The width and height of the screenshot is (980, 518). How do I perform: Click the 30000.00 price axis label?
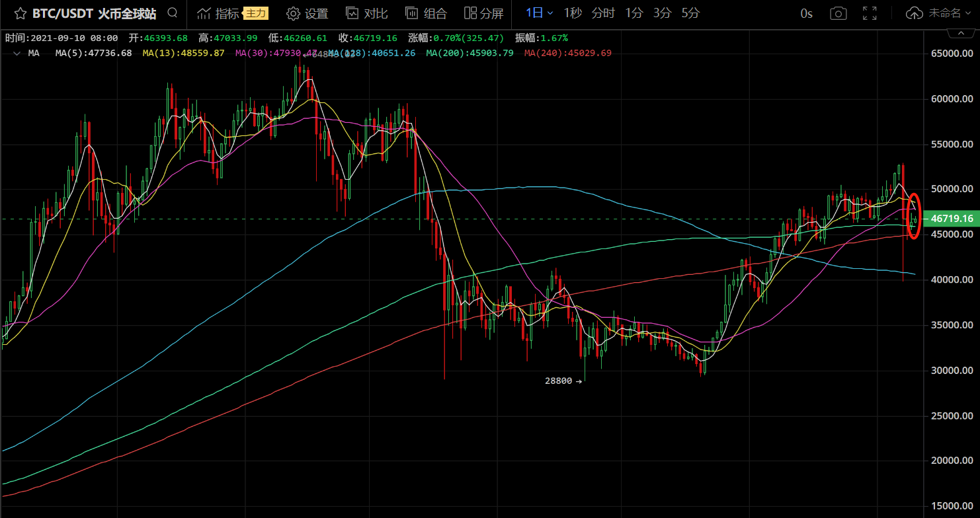click(952, 370)
